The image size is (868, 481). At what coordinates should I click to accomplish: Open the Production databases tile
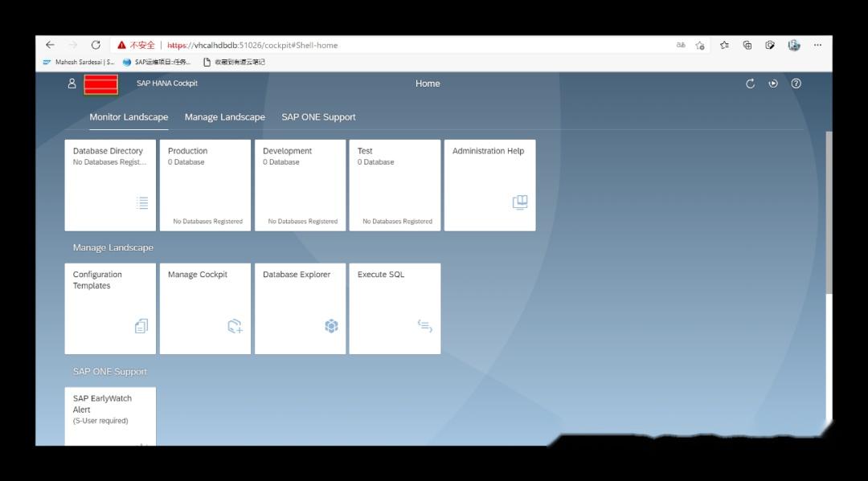pos(206,185)
